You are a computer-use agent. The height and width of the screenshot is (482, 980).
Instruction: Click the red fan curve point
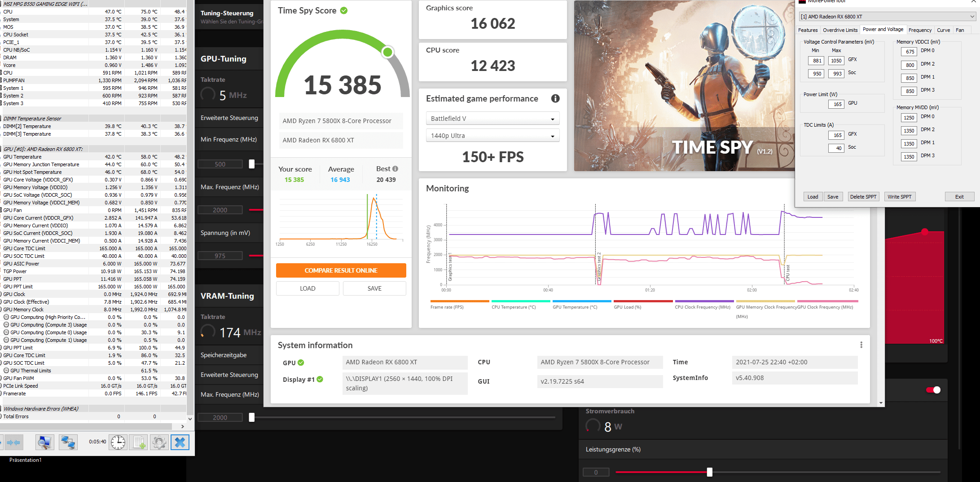pos(925,232)
